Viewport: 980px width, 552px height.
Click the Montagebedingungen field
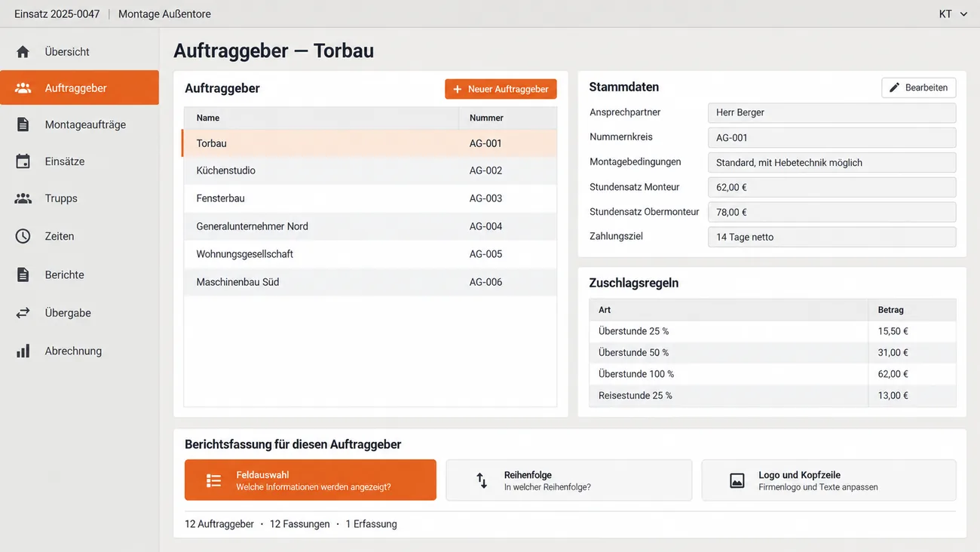pos(832,162)
